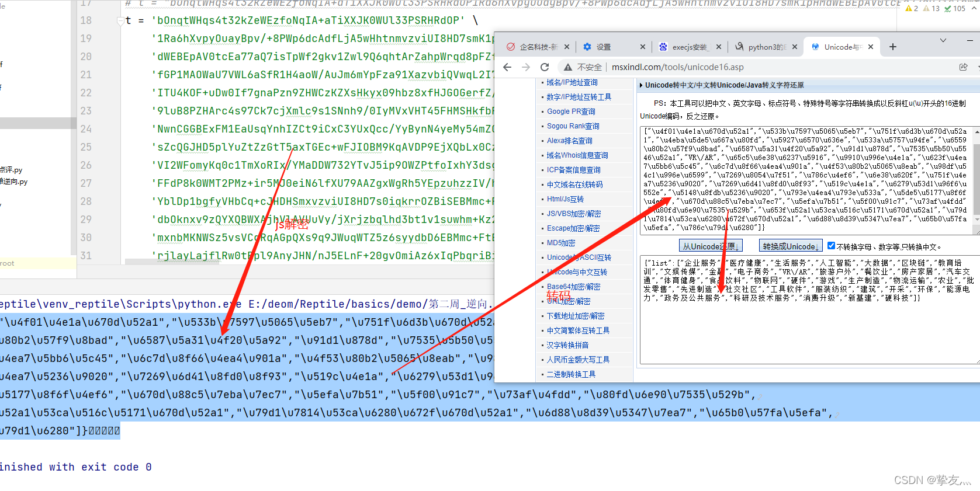Image resolution: width=980 pixels, height=491 pixels.
Task: Go back in the browser
Action: (x=507, y=67)
